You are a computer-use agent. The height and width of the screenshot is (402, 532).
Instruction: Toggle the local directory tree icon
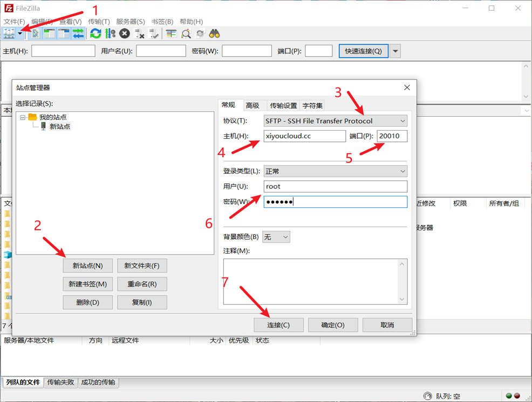(x=50, y=33)
